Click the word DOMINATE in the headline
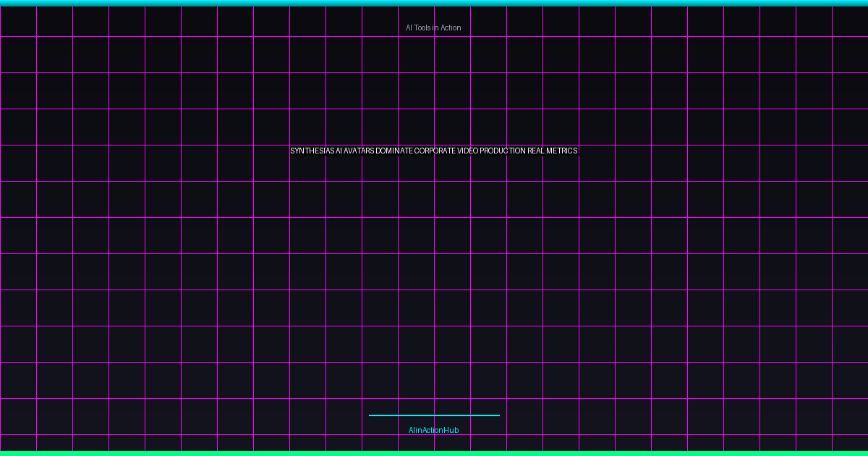Viewport: 868px width, 456px height. (x=394, y=151)
